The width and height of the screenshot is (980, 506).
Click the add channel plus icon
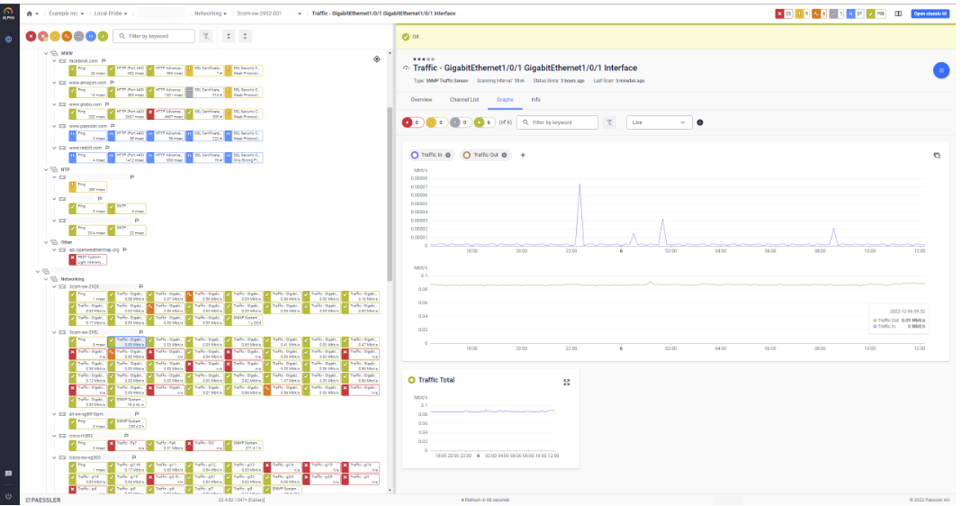click(x=523, y=155)
